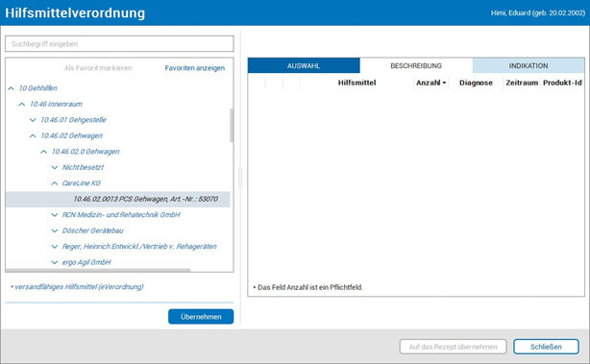590x364 pixels.
Task: Sort by the Hilfsmittel column header
Action: 356,83
